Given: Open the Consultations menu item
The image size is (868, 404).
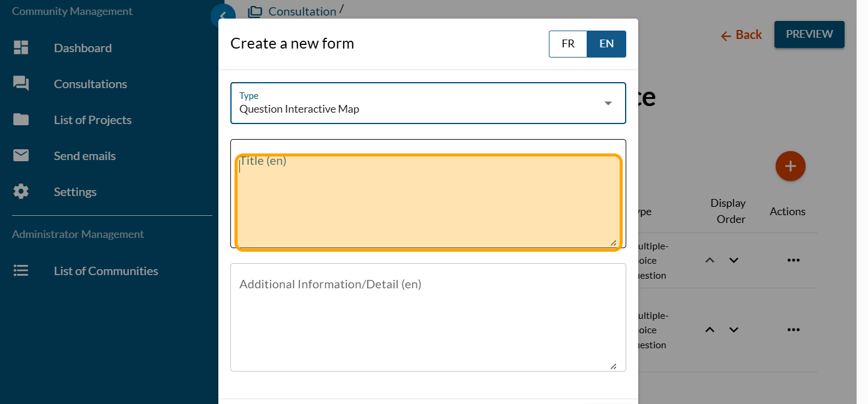Looking at the screenshot, I should tap(90, 84).
